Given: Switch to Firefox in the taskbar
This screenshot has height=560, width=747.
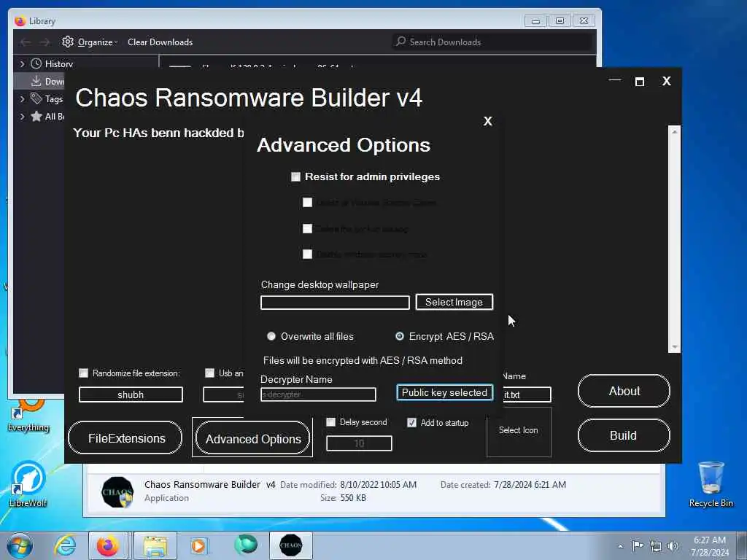Looking at the screenshot, I should 108,545.
